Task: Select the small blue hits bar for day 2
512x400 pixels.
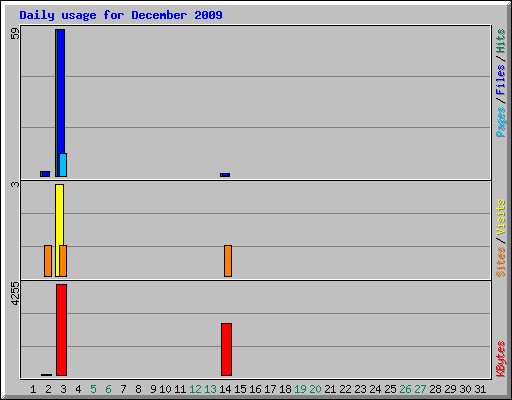Action: (46, 174)
